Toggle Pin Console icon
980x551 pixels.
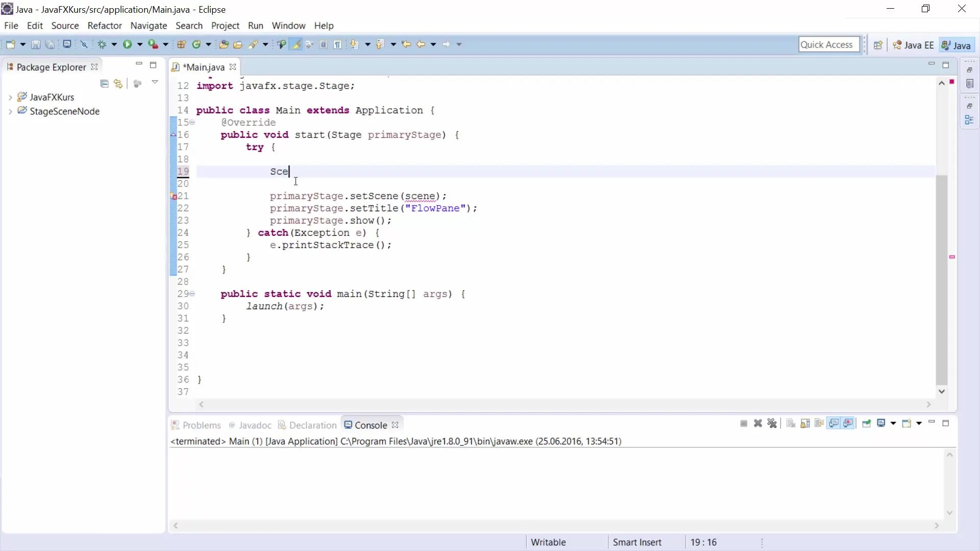(x=866, y=423)
